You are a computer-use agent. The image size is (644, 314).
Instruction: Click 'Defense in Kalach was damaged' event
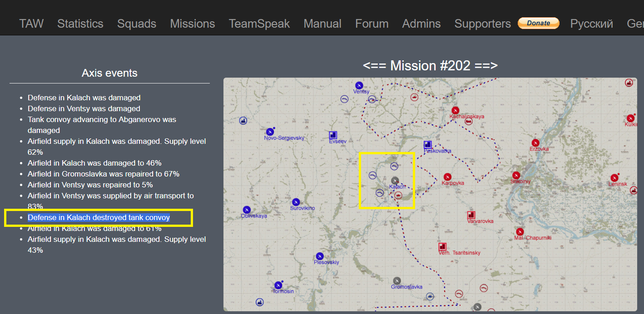pos(84,98)
